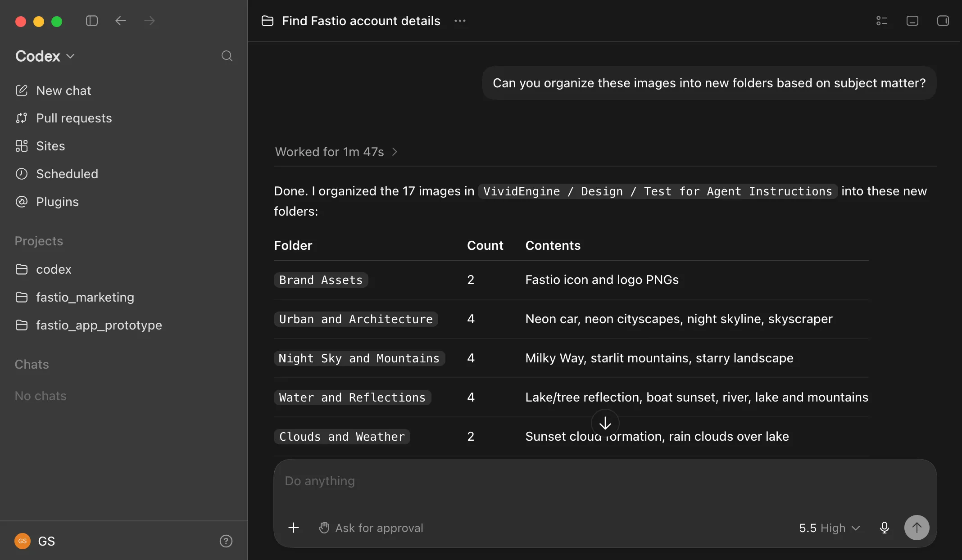Open Sites in sidebar

click(x=123, y=146)
